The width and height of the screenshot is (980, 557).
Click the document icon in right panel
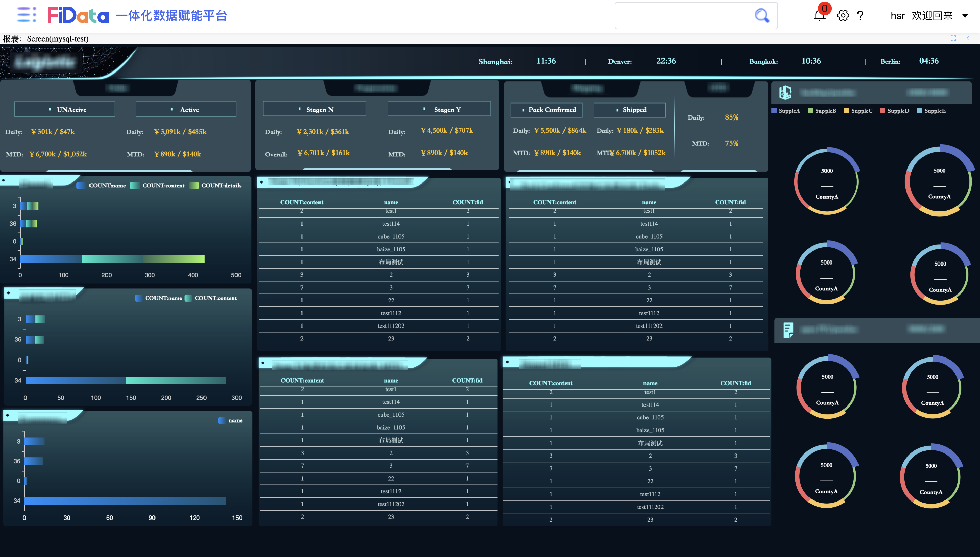[788, 330]
